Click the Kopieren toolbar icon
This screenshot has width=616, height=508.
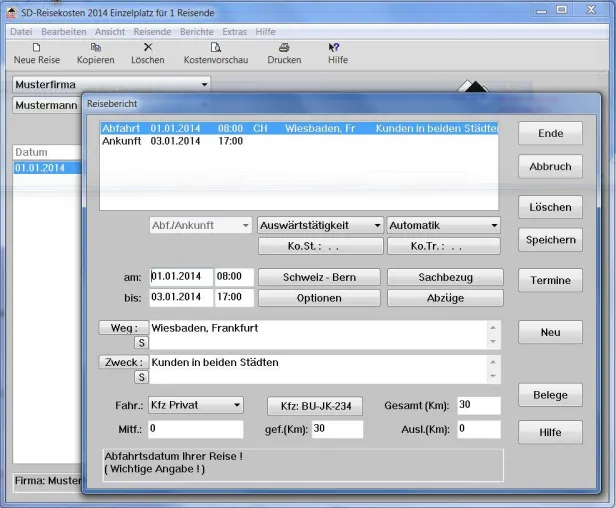pyautogui.click(x=95, y=48)
